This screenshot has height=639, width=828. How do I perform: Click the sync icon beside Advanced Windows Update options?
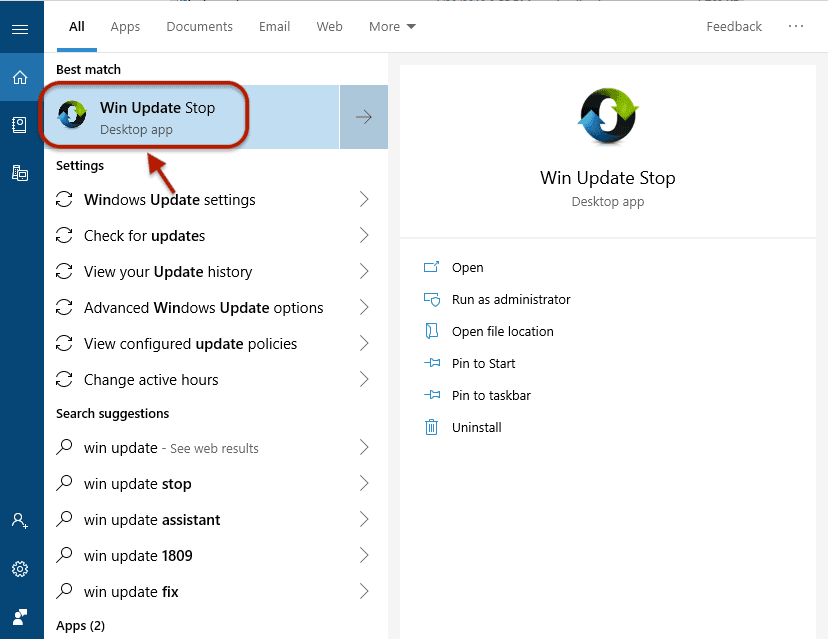coord(64,307)
